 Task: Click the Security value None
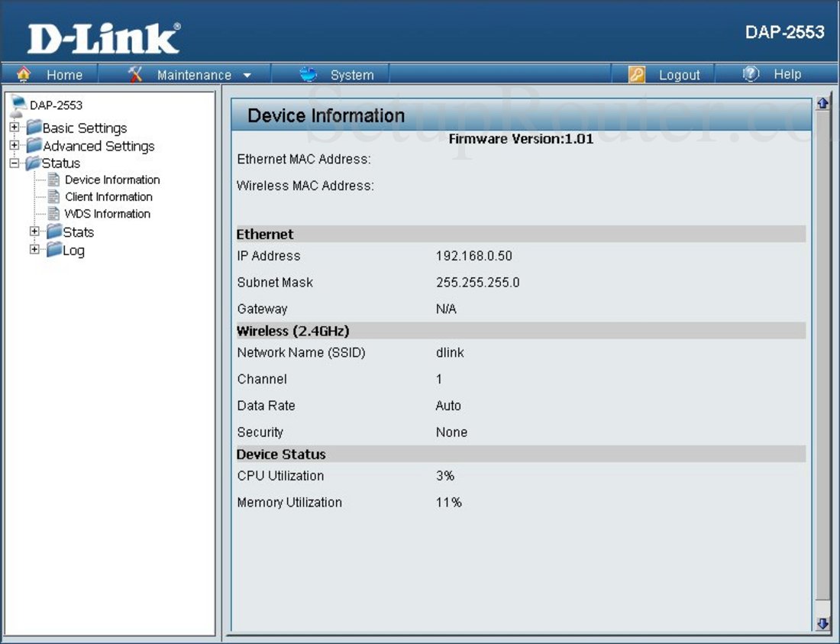[451, 432]
